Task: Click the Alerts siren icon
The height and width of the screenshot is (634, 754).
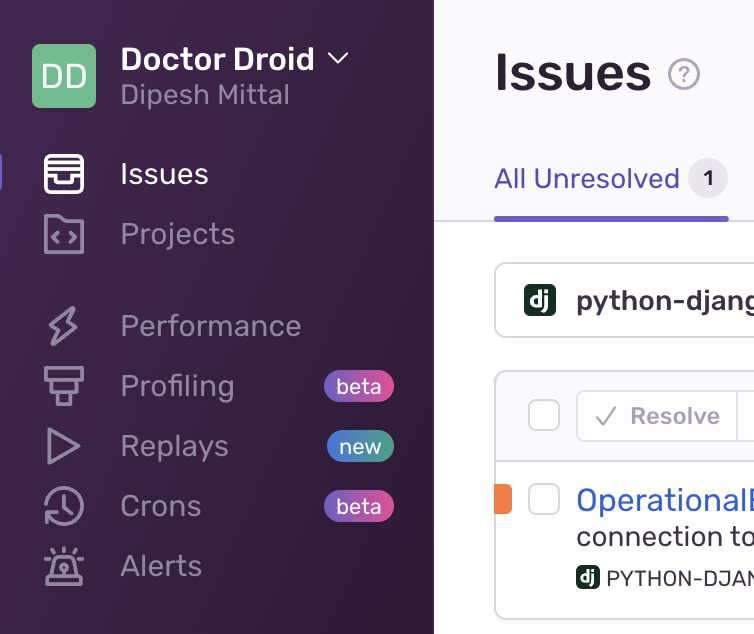Action: [64, 566]
